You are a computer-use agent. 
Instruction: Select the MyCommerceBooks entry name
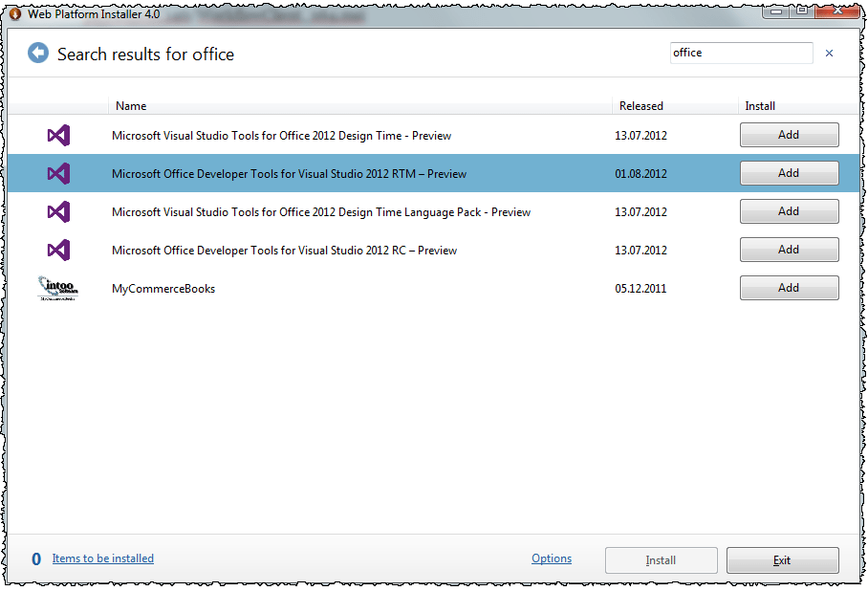[163, 289]
